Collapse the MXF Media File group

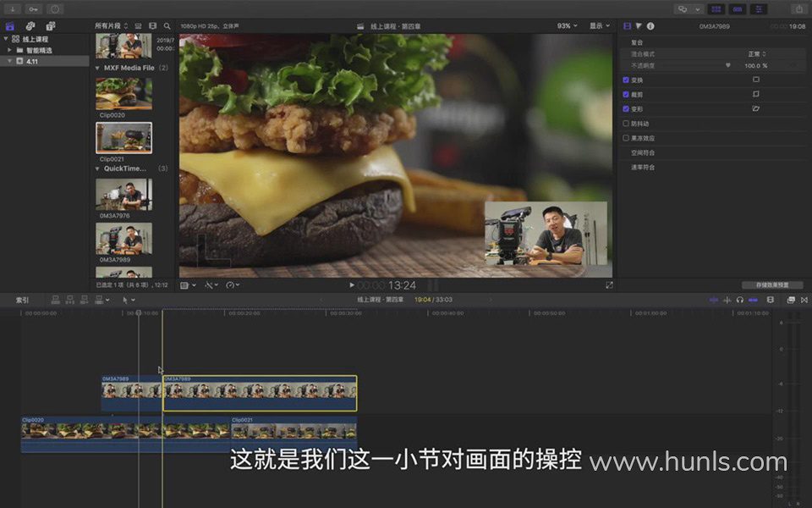tap(97, 68)
